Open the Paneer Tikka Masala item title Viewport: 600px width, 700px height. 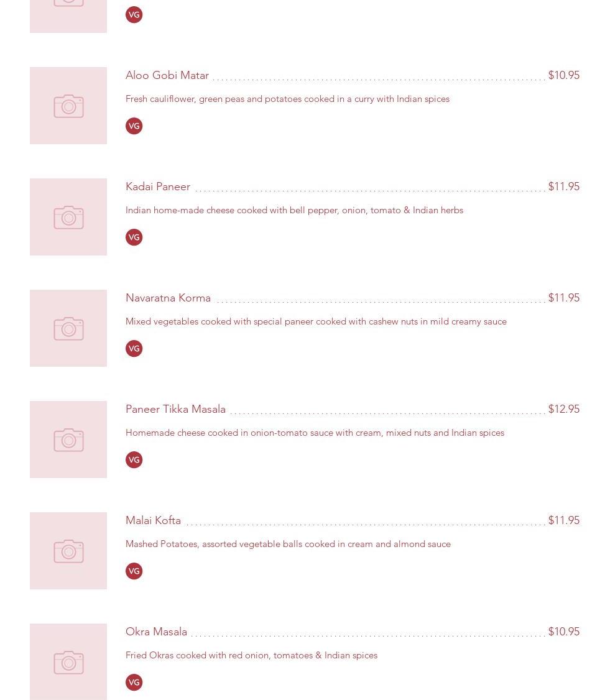(x=175, y=409)
